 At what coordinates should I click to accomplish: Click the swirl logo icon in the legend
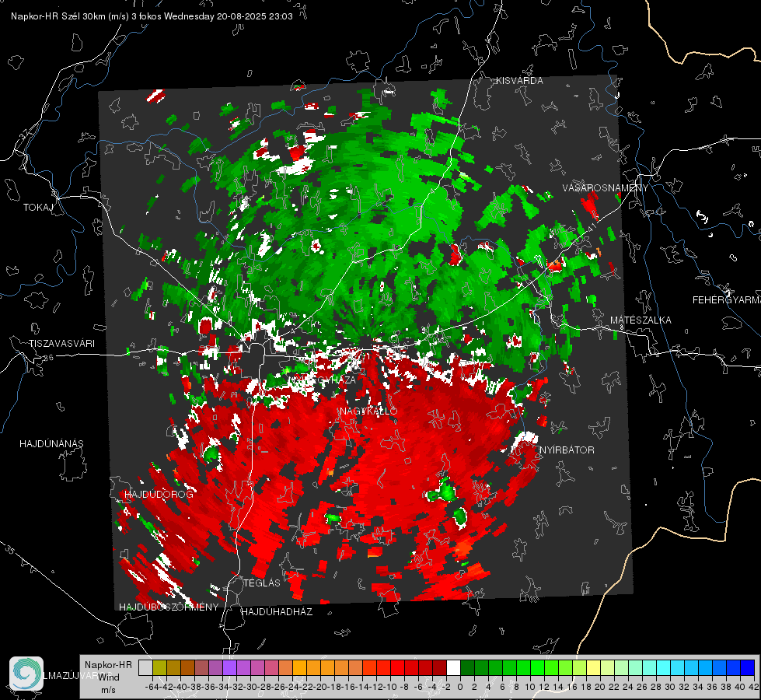click(x=26, y=674)
